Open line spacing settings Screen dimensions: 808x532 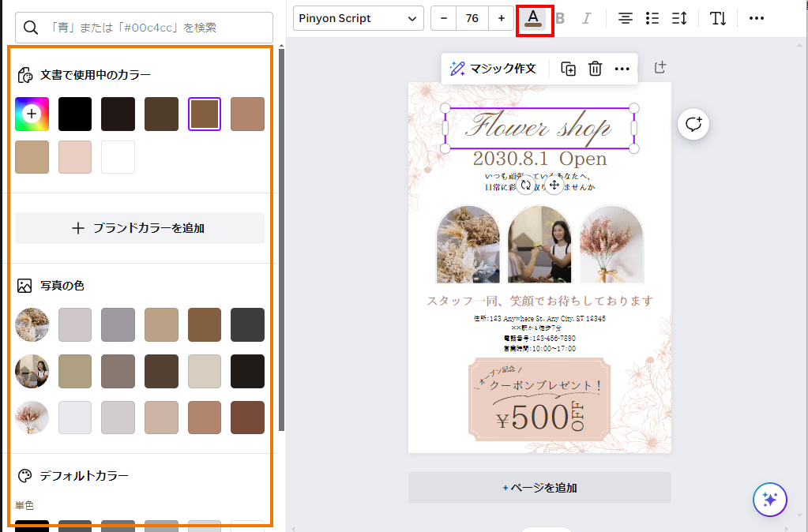pyautogui.click(x=678, y=18)
